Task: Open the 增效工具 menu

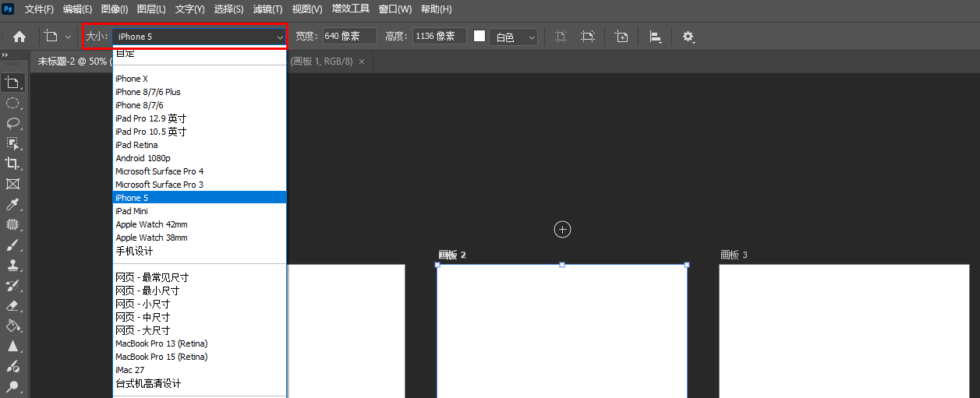Action: [x=351, y=9]
